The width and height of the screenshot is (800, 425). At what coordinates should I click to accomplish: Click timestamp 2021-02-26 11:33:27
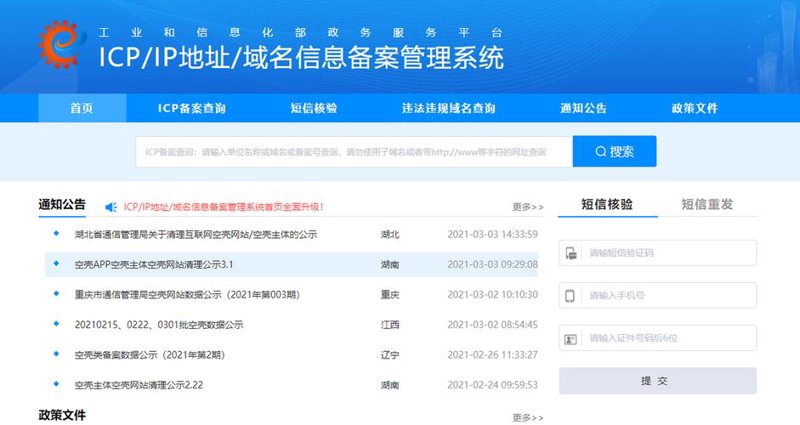(x=492, y=355)
